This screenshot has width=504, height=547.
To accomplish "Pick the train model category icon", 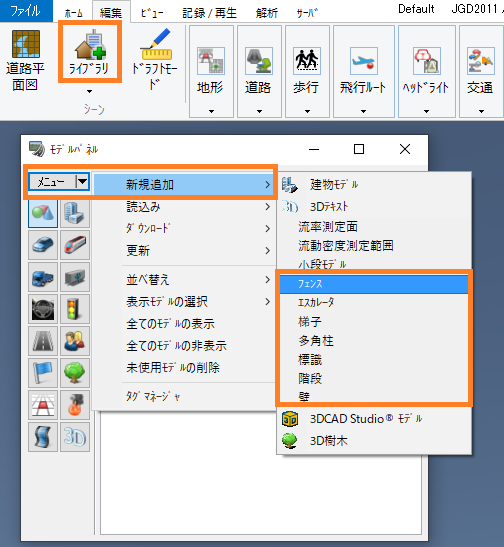I will point(75,245).
